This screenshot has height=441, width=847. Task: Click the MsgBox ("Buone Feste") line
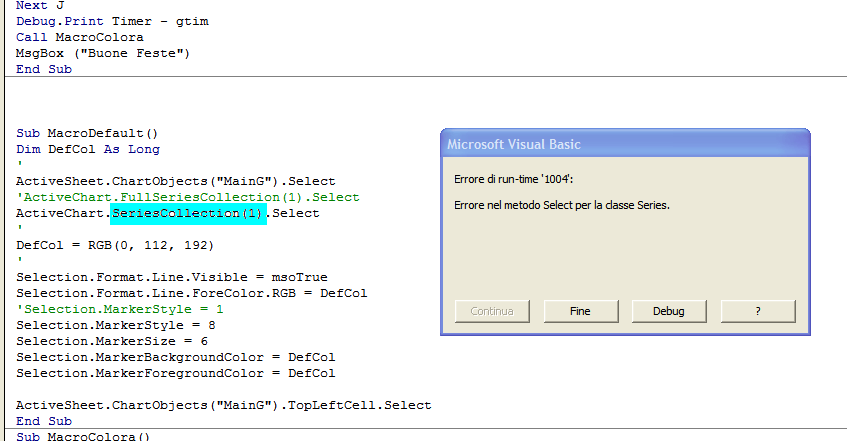pos(103,54)
